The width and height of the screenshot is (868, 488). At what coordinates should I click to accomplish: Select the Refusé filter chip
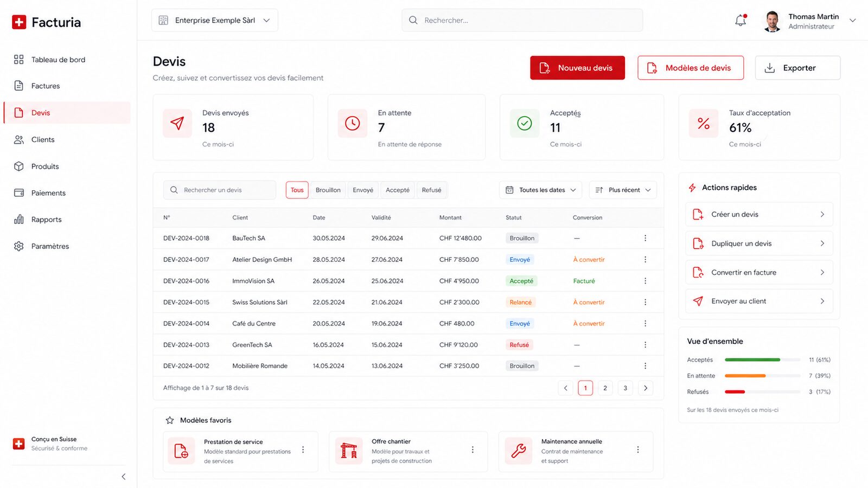[x=432, y=190]
